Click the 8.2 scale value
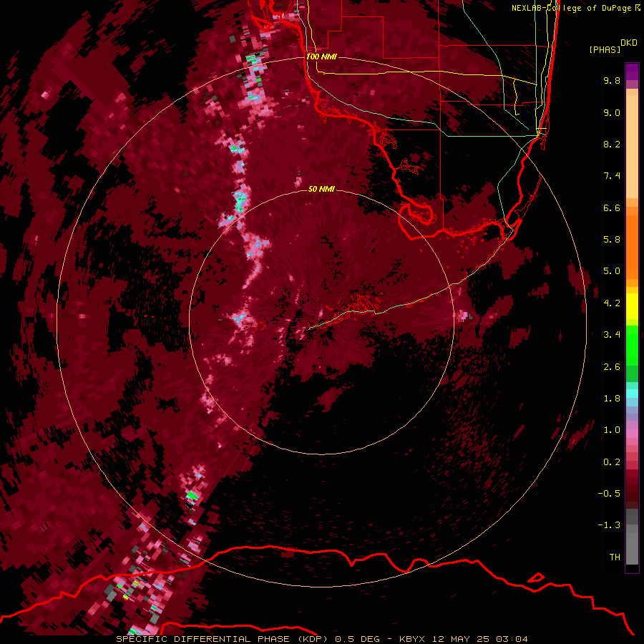The width and height of the screenshot is (644, 644). click(612, 144)
